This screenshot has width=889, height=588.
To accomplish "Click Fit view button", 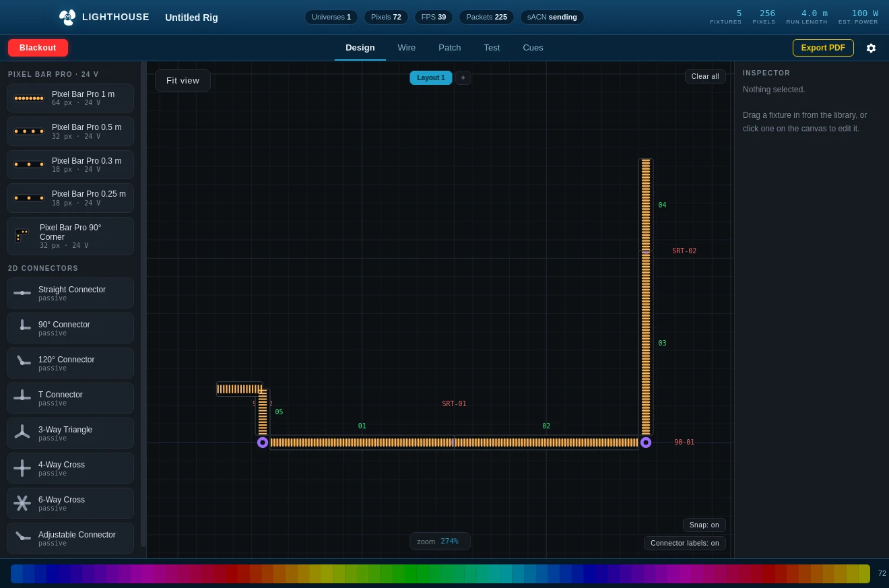I will point(183,81).
